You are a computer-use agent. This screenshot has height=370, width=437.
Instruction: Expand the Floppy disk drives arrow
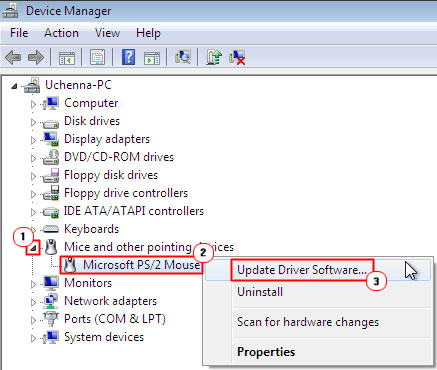click(33, 176)
